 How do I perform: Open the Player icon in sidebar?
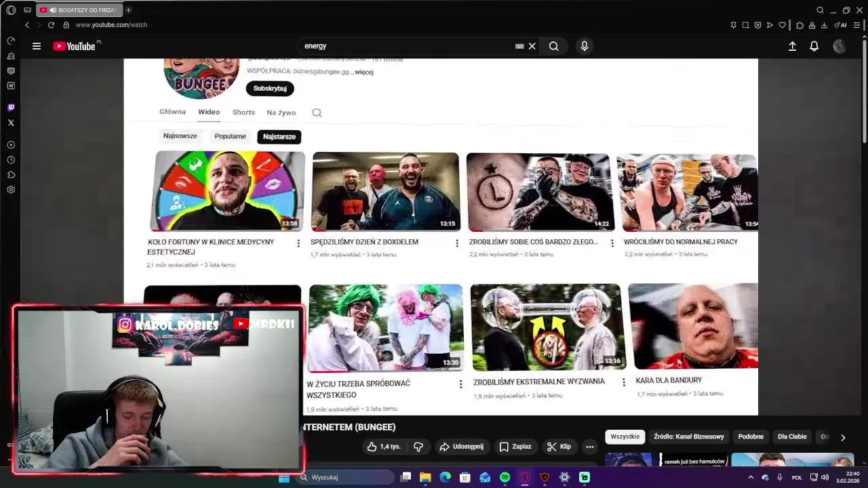pos(11,145)
